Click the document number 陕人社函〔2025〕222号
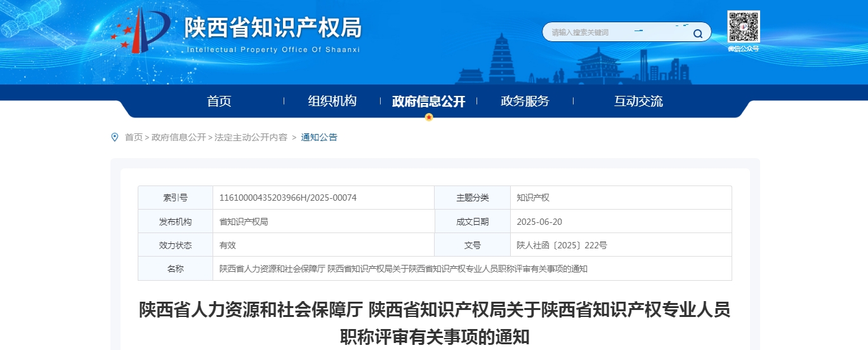Image resolution: width=868 pixels, height=350 pixels. 562,245
